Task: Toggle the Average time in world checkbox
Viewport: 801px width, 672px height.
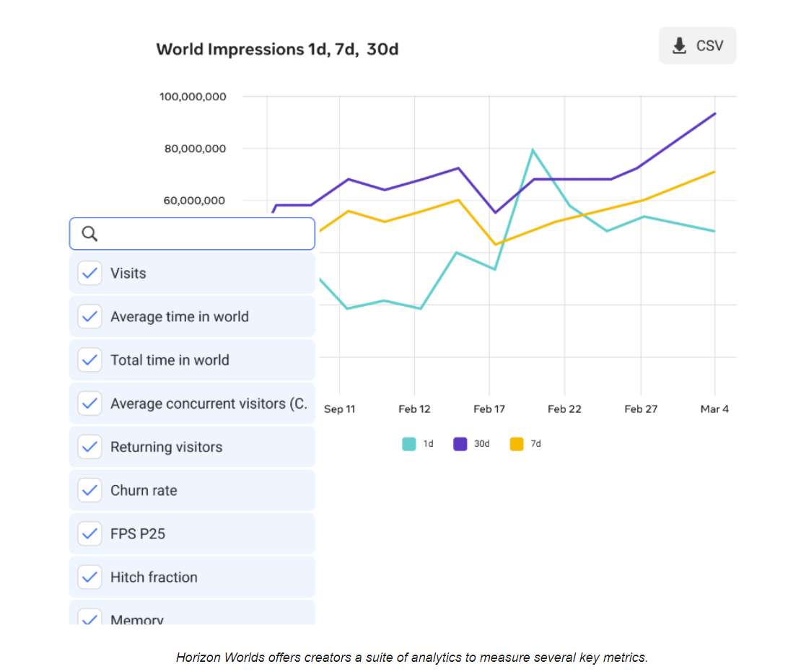Action: (89, 316)
